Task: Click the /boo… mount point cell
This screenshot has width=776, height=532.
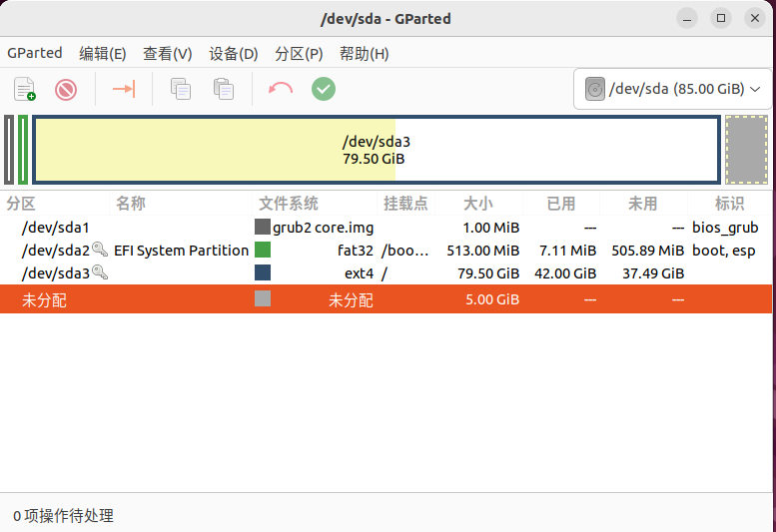Action: (x=404, y=251)
